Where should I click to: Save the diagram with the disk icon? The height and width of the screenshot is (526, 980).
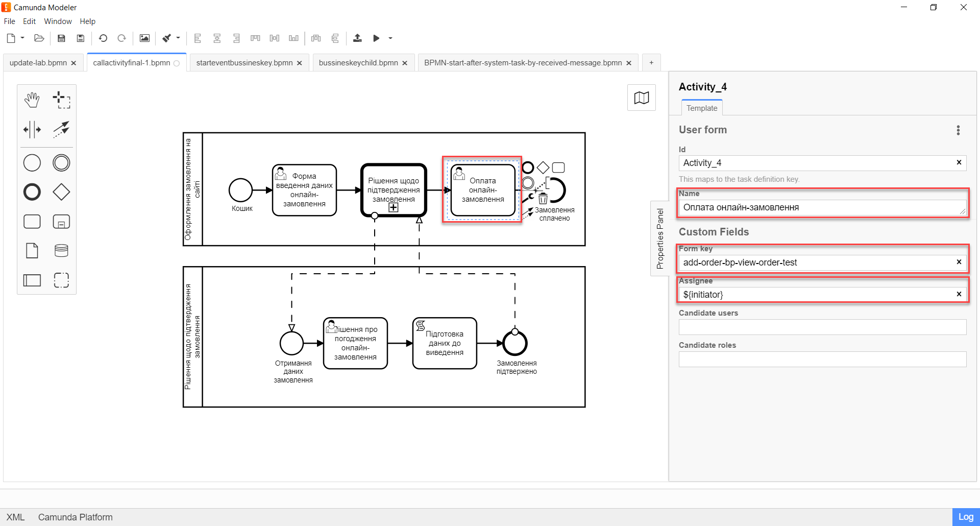[x=61, y=38]
